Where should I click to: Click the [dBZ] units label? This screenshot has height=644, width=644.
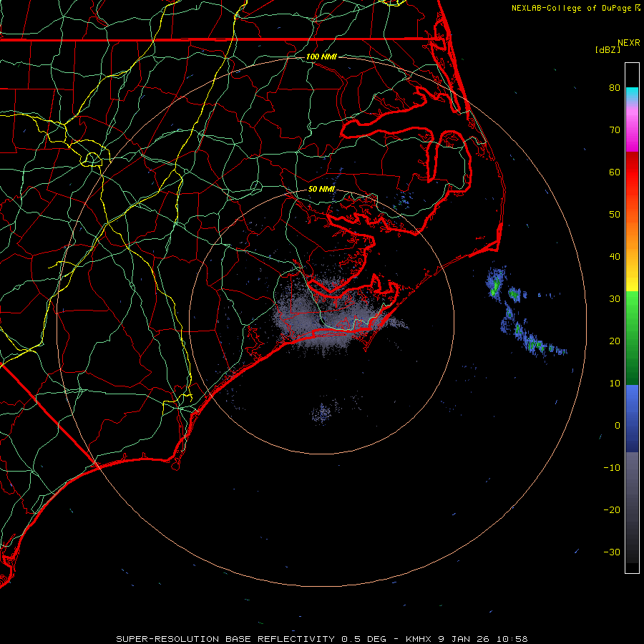pyautogui.click(x=608, y=49)
